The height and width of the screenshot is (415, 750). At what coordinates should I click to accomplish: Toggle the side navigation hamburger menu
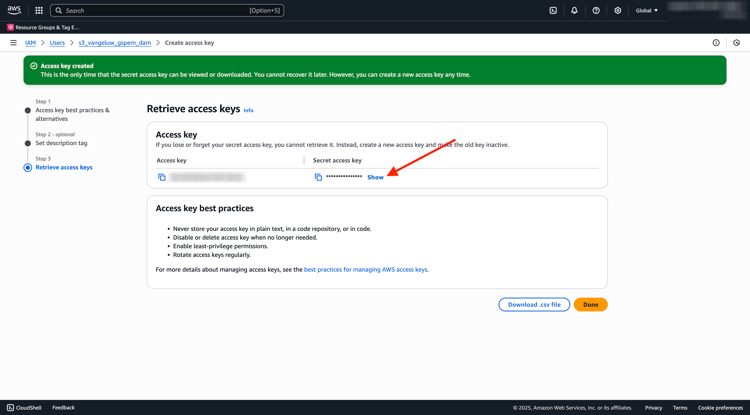coord(13,43)
